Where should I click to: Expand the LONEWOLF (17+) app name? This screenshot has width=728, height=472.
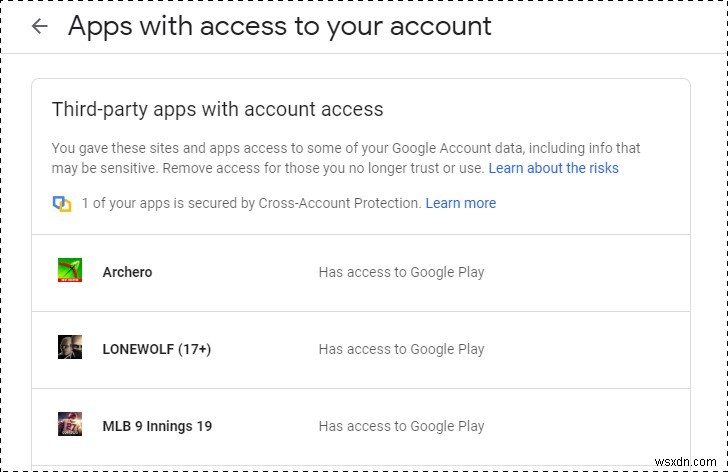pos(156,349)
